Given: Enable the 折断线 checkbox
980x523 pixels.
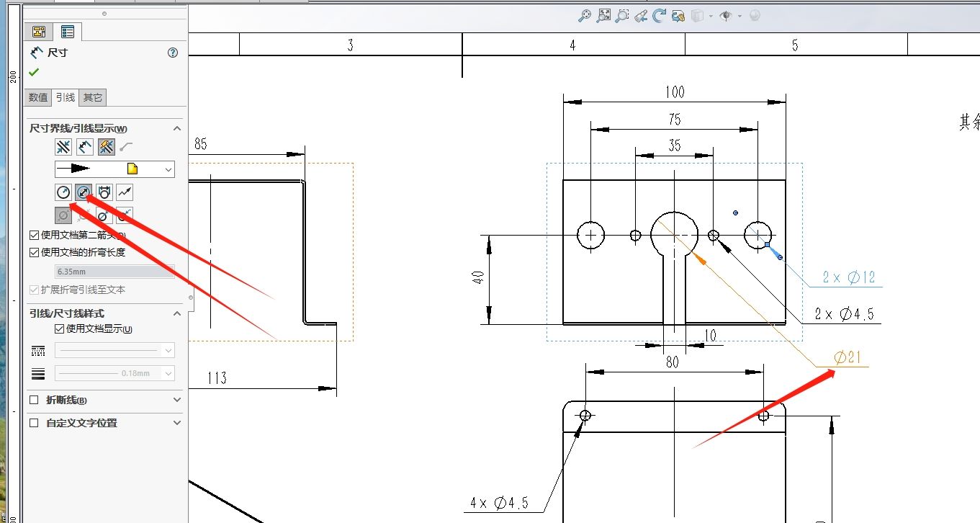Looking at the screenshot, I should pos(34,400).
